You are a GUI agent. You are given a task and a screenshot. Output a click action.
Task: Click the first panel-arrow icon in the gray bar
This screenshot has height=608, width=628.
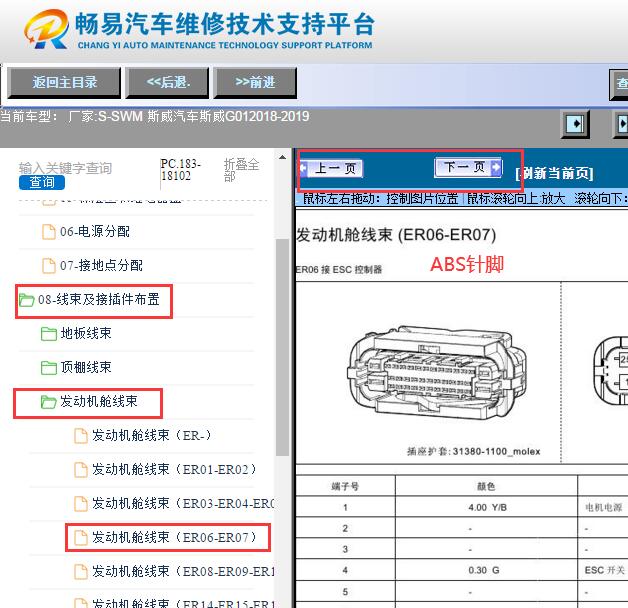(x=575, y=123)
